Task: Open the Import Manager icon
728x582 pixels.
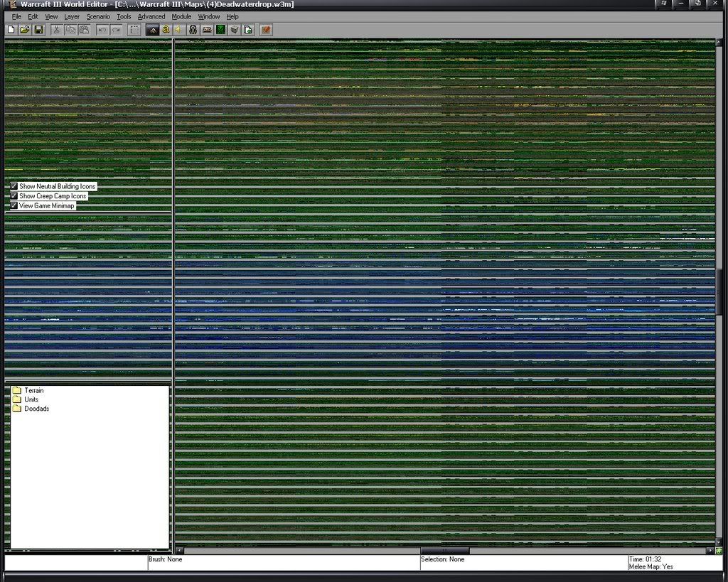Action: pos(248,30)
